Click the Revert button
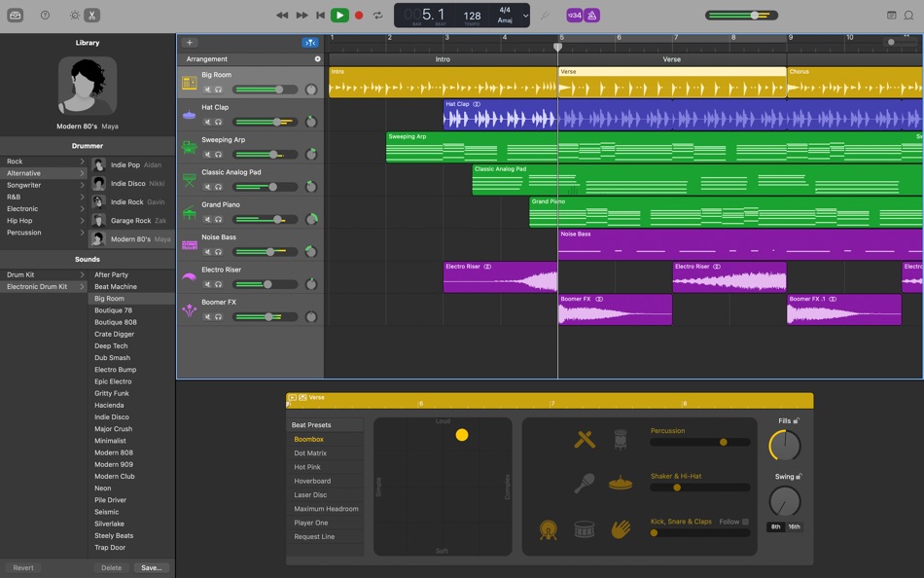Screen dimensions: 924x578 click(23, 567)
